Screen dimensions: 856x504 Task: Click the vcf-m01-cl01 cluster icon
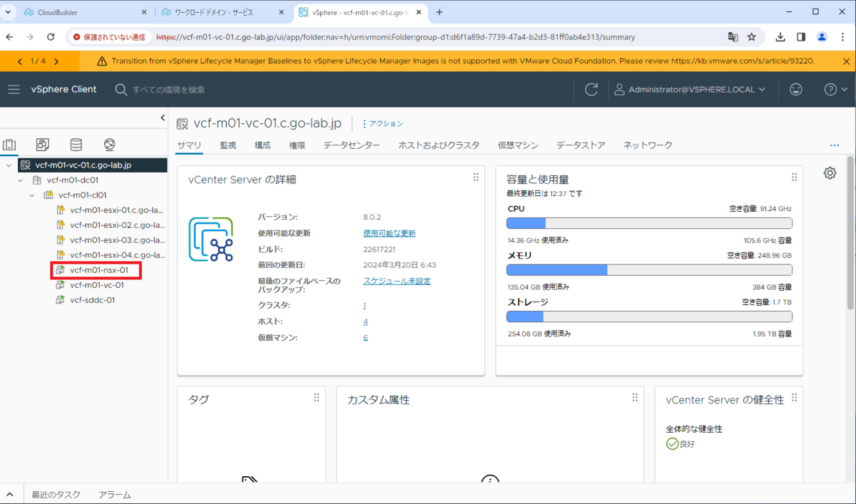point(49,195)
